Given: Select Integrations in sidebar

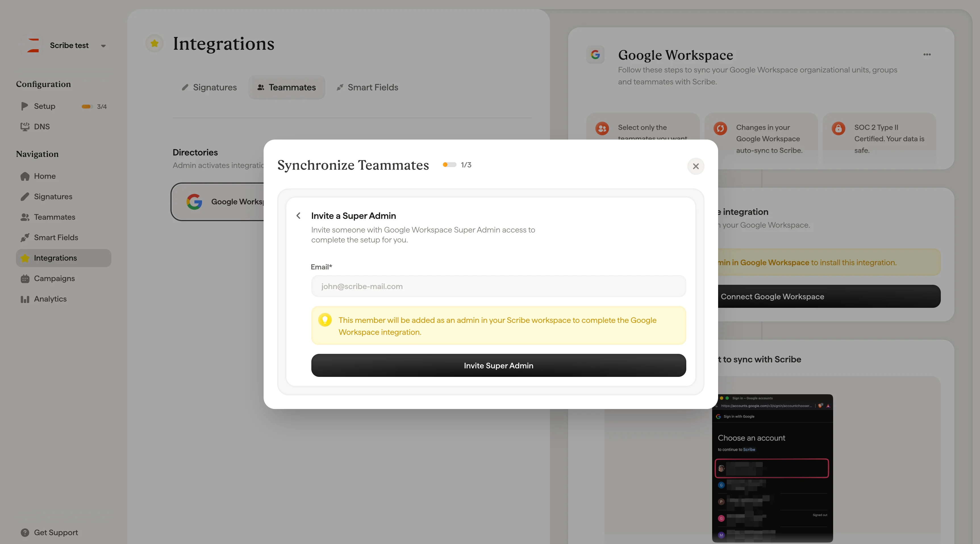Looking at the screenshot, I should pyautogui.click(x=64, y=258).
